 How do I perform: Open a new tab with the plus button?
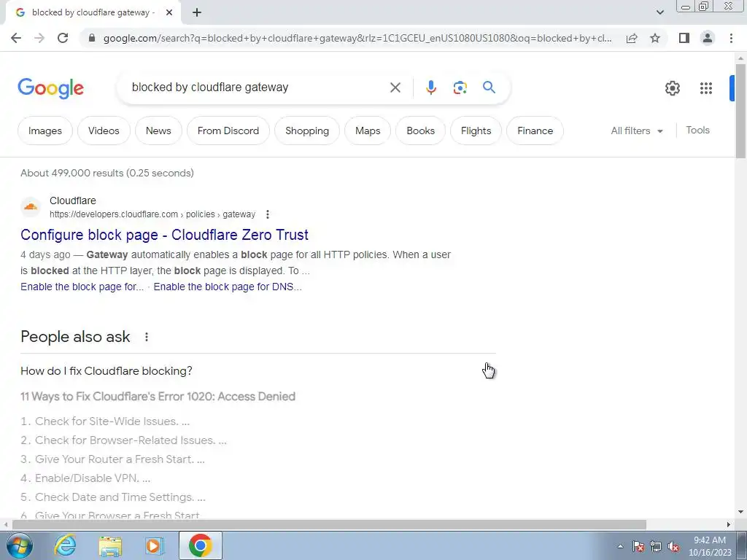(x=197, y=13)
